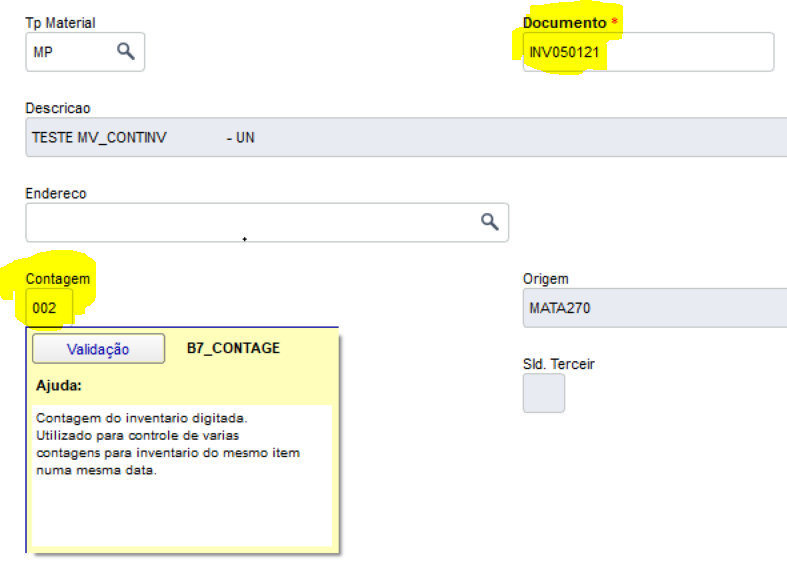Screen dimensions: 787x576
Task: Open the Tp Material lookup magnifier
Action: [x=125, y=51]
